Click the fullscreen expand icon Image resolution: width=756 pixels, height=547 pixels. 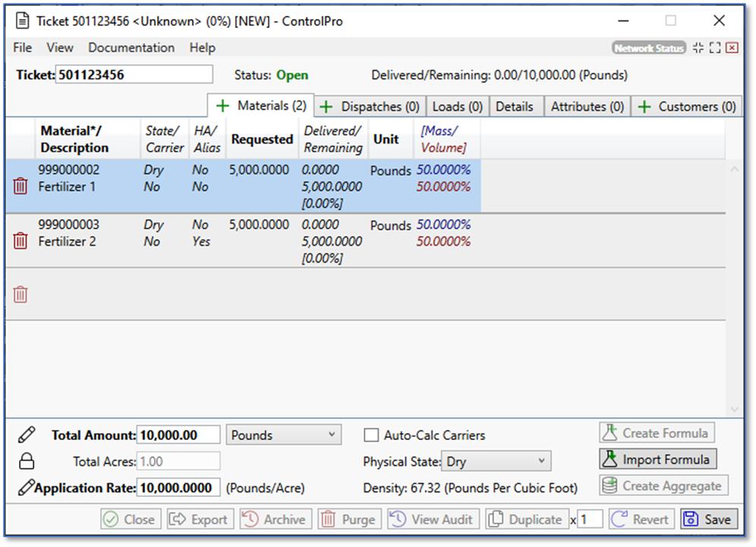click(x=714, y=48)
